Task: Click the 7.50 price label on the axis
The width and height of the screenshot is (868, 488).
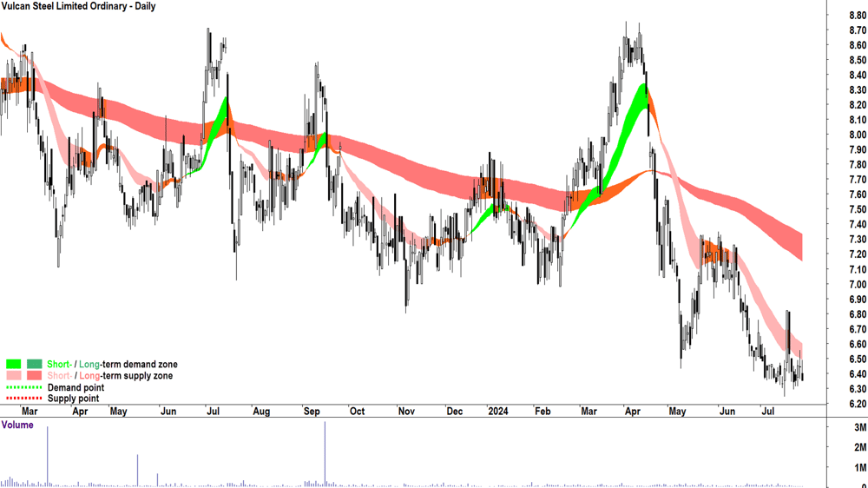Action: (x=858, y=210)
